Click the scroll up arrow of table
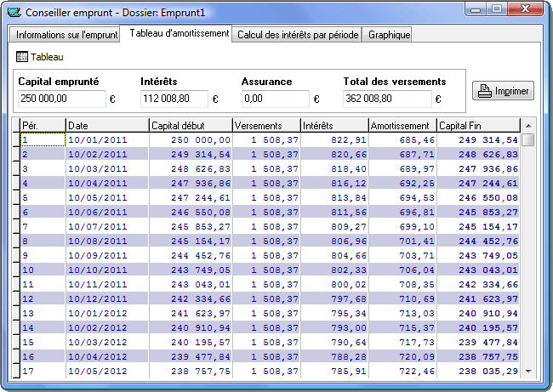The image size is (553, 392). point(528,126)
